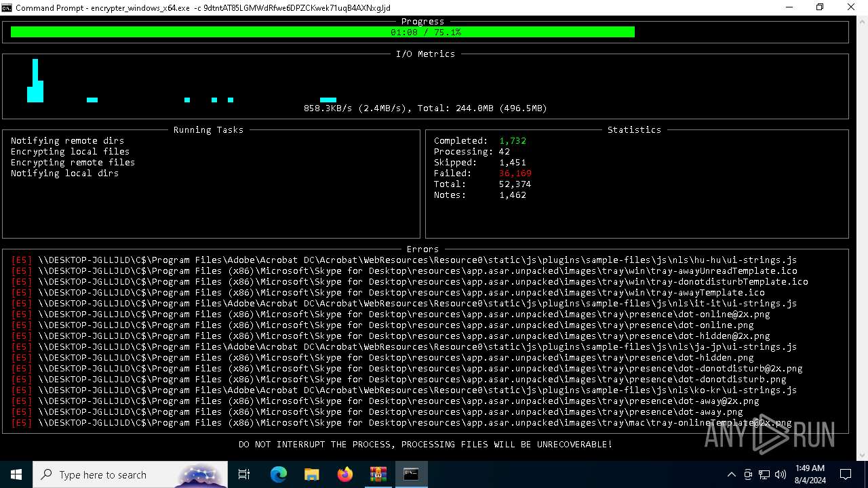Launch Firefox from the taskbar
This screenshot has width=868, height=488.
point(345,474)
